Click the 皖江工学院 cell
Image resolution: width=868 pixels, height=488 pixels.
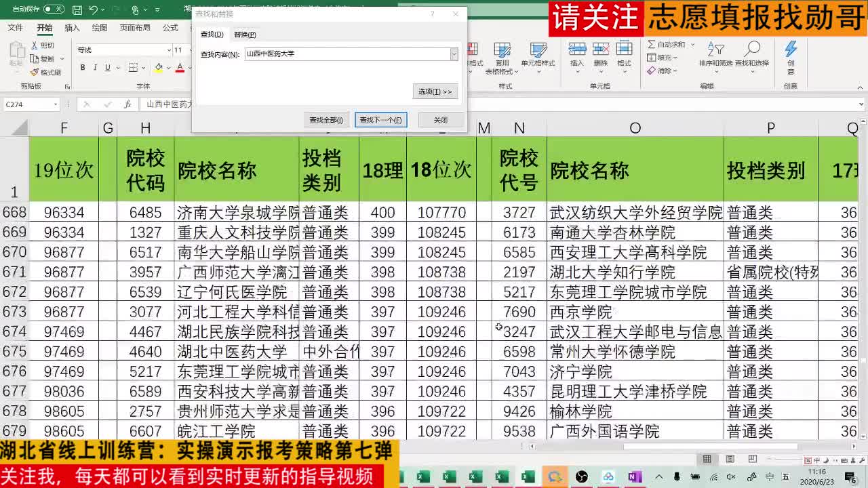click(237, 431)
